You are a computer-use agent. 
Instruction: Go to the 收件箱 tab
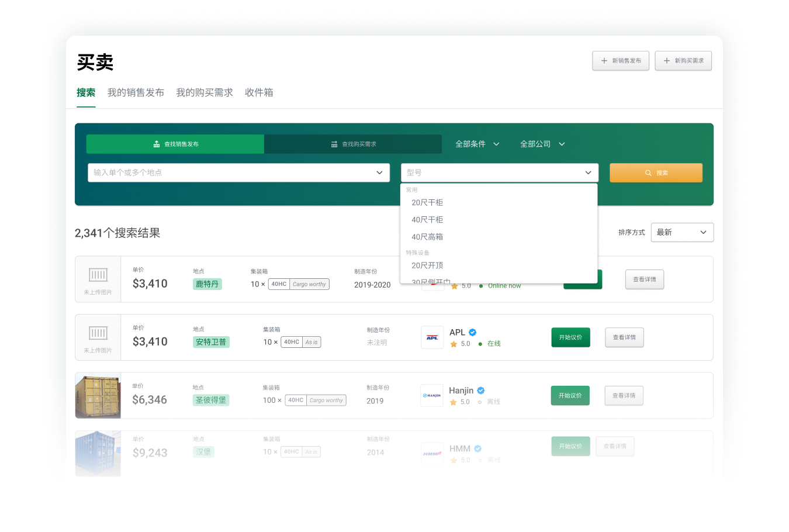coord(259,92)
